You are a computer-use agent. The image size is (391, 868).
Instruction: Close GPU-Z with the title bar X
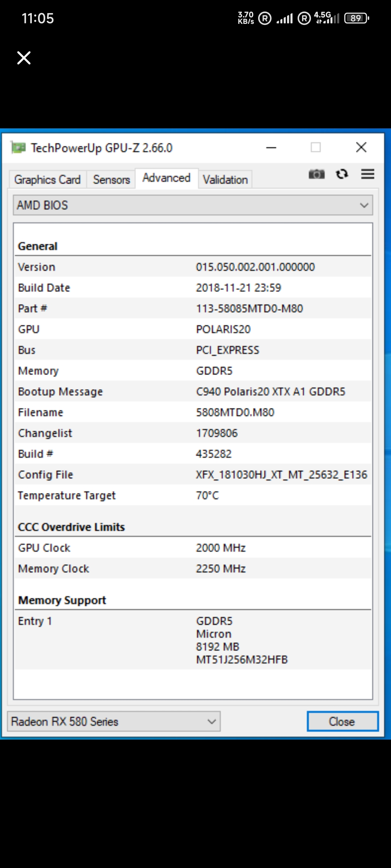(x=361, y=148)
